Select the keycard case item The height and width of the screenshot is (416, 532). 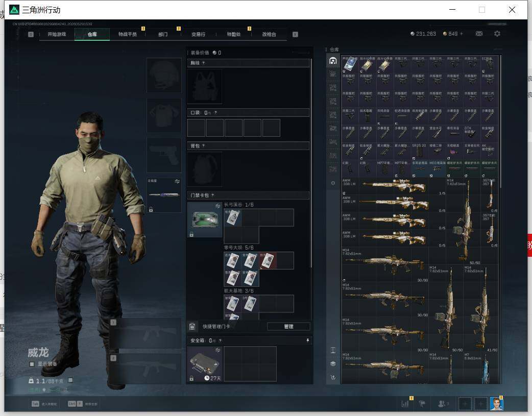pos(205,219)
